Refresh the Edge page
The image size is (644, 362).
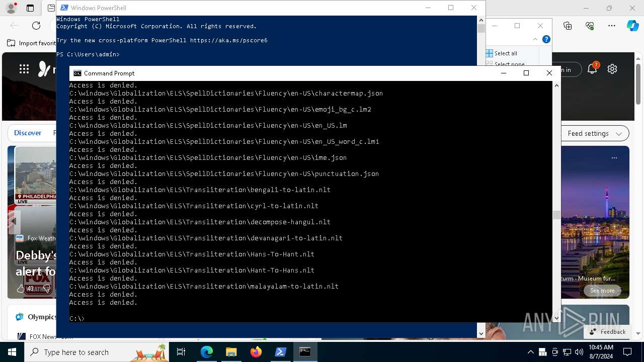(36, 26)
